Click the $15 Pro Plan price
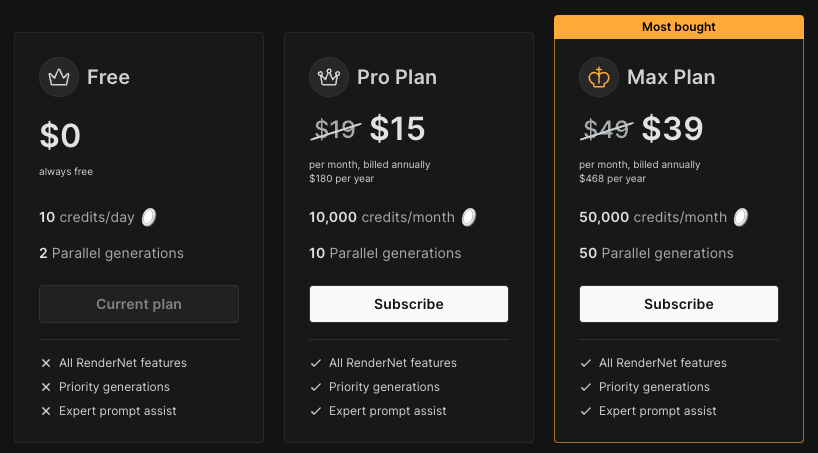The width and height of the screenshot is (818, 453). [397, 129]
